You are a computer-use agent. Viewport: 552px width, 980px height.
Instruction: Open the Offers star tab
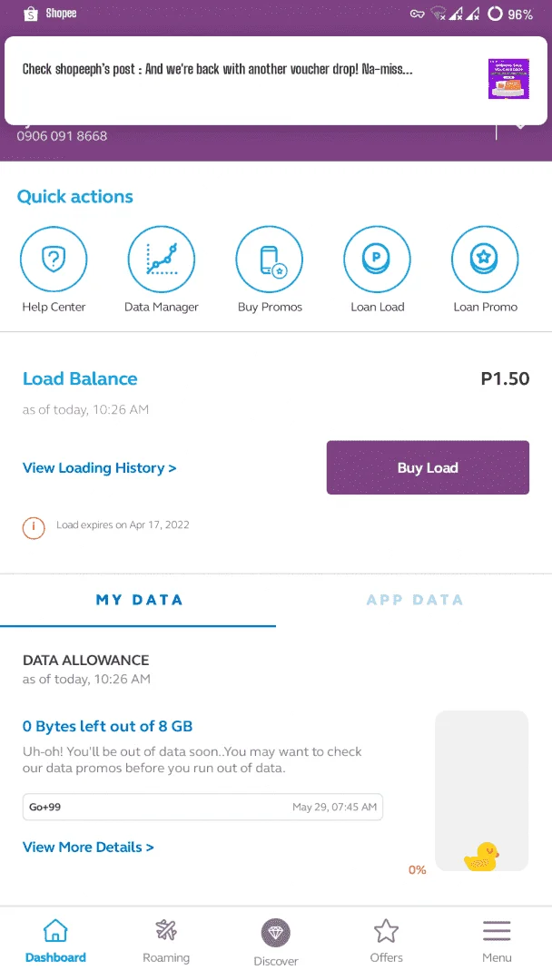tap(387, 931)
